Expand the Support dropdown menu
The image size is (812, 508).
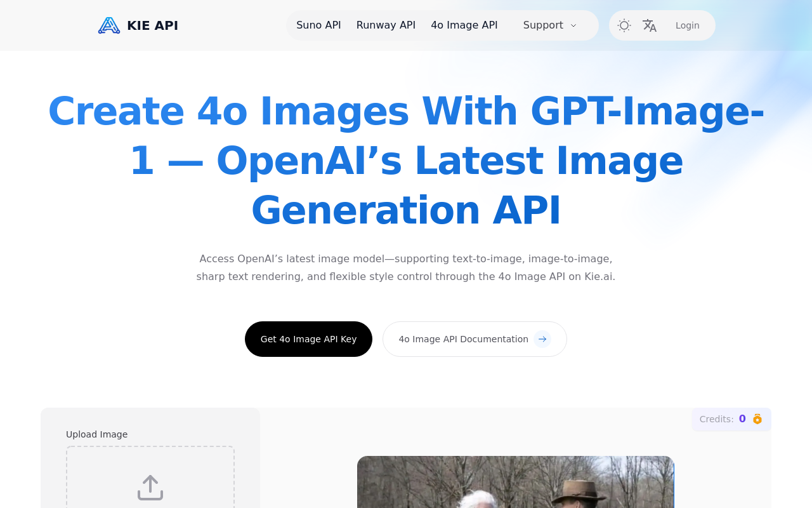click(x=550, y=25)
